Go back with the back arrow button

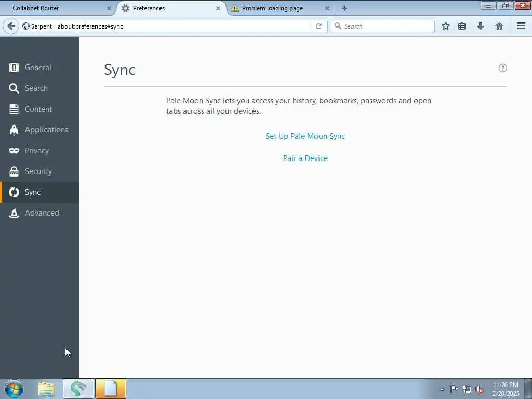pos(10,26)
